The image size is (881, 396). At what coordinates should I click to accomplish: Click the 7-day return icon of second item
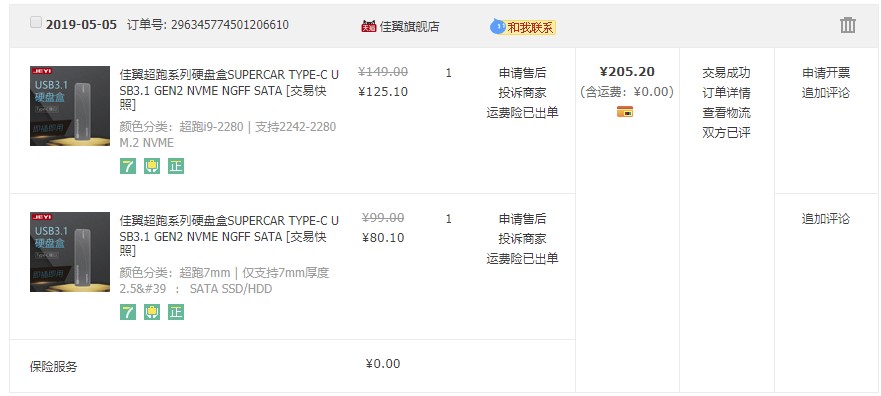click(x=128, y=312)
